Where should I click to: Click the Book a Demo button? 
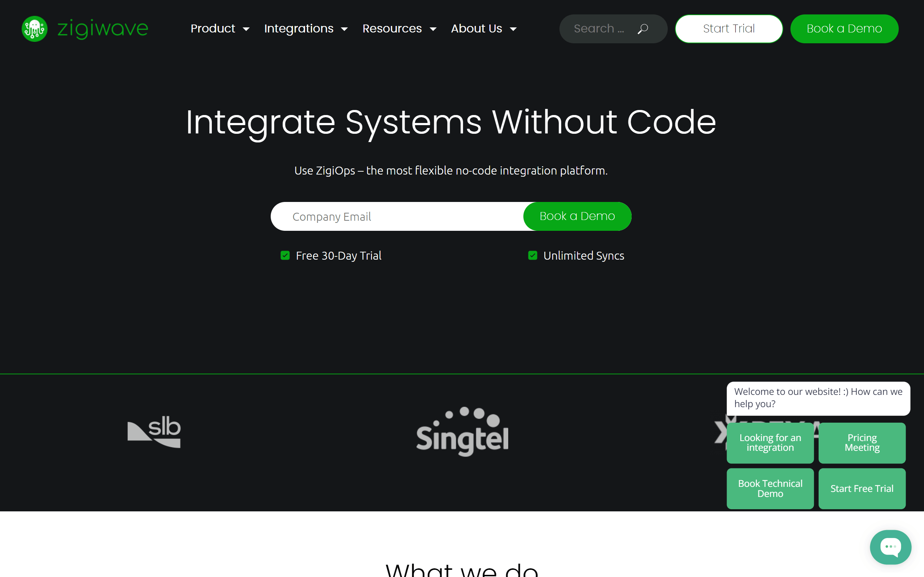(844, 28)
